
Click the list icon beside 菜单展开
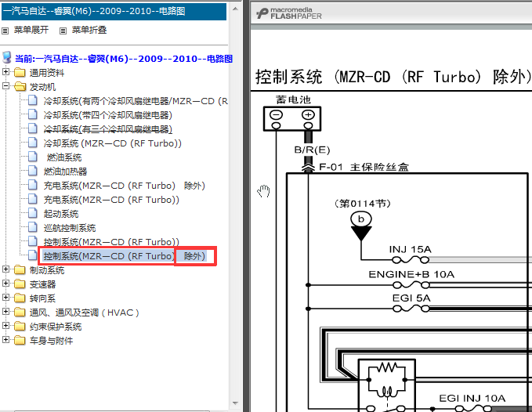[x=5, y=31]
